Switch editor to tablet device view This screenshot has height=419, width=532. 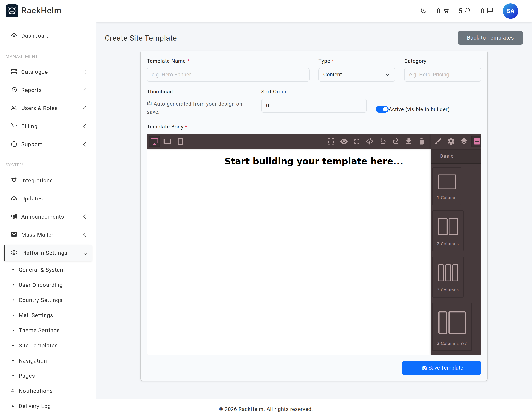pyautogui.click(x=167, y=141)
